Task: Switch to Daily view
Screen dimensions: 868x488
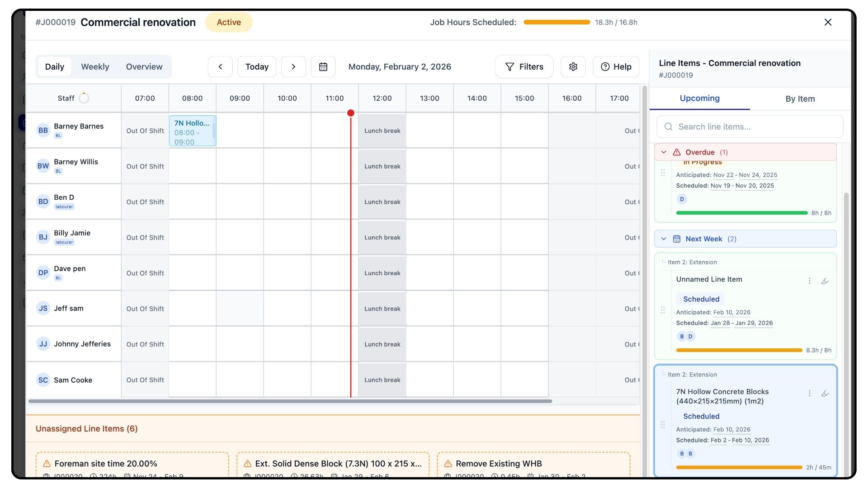Action: pyautogui.click(x=55, y=67)
